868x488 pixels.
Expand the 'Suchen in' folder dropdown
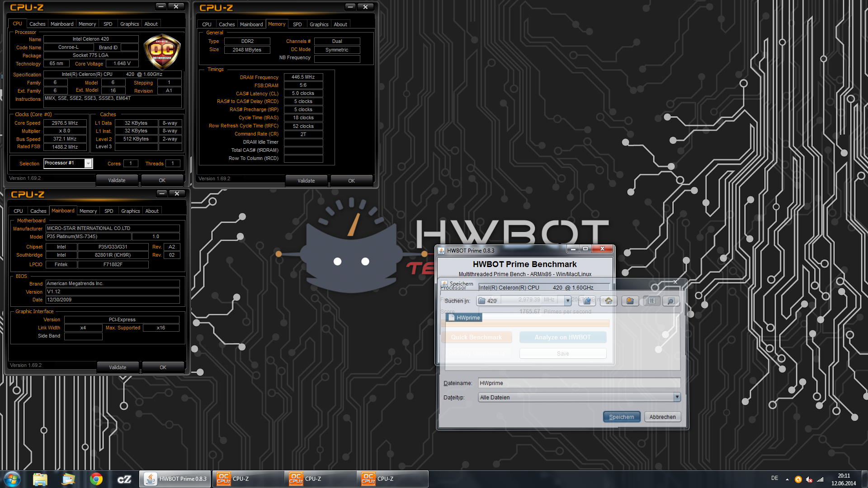point(568,301)
